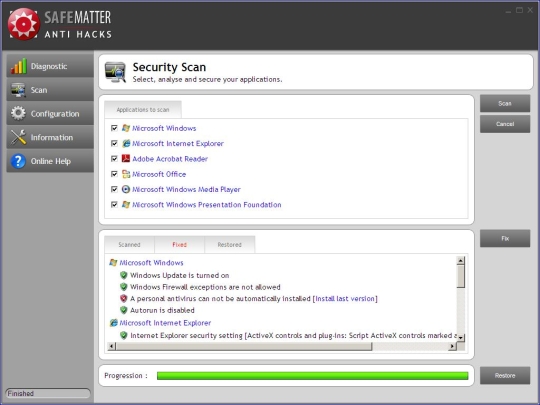Click the Scan monitor icon in sidebar
Image resolution: width=540 pixels, height=405 pixels.
coord(18,90)
